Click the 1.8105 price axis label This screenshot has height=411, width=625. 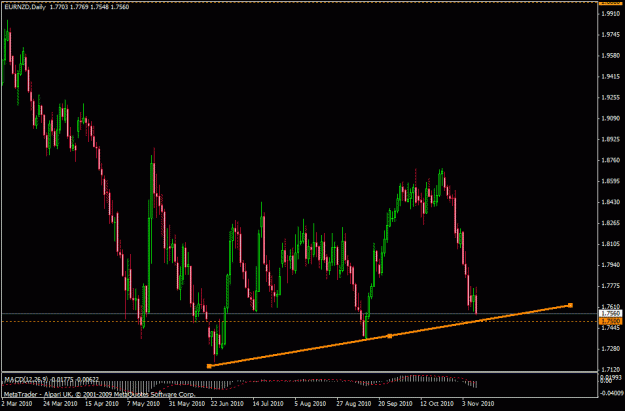610,244
